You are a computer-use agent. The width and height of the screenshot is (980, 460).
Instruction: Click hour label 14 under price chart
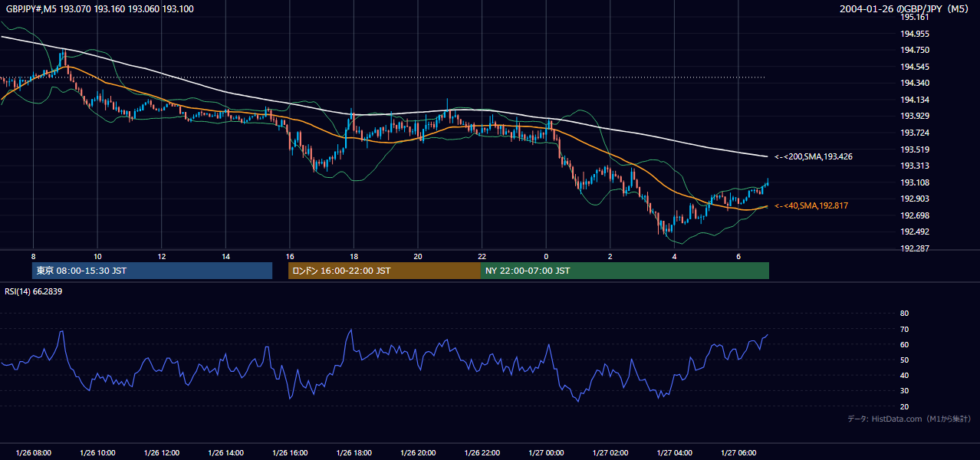pos(225,256)
